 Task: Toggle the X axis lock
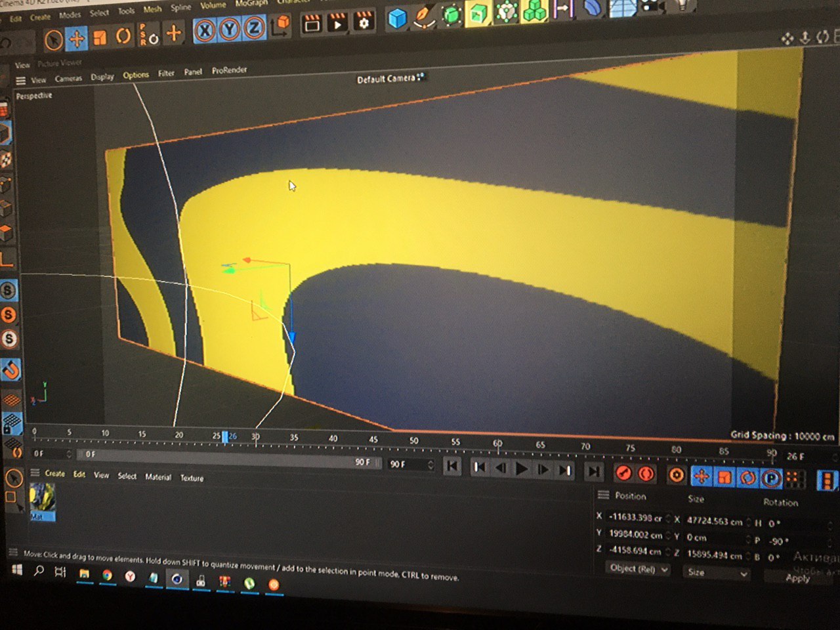(x=205, y=31)
